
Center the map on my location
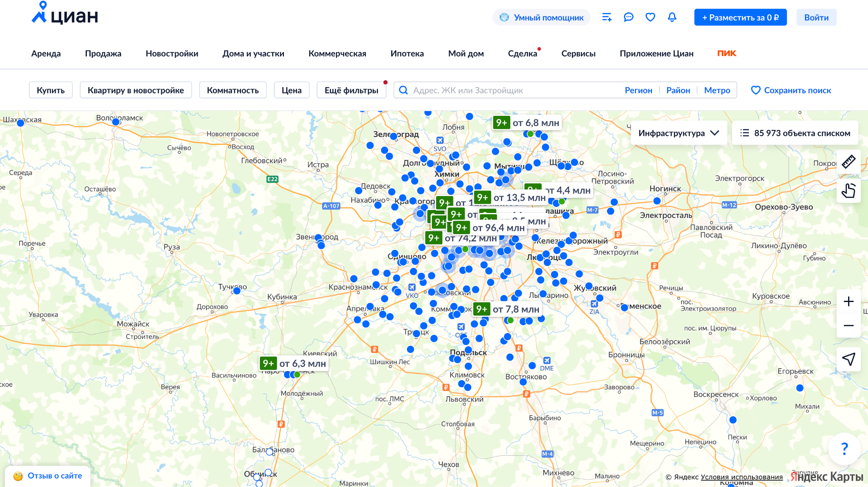point(849,359)
